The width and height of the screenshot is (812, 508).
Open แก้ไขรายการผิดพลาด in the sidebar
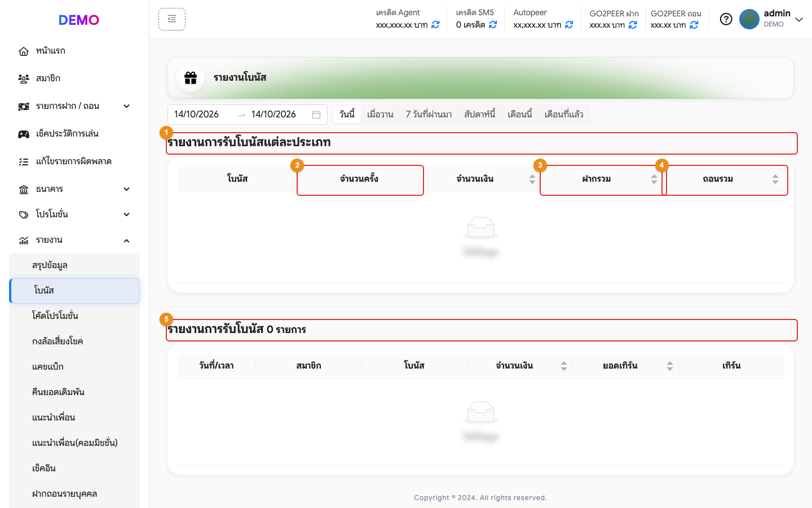pos(74,161)
